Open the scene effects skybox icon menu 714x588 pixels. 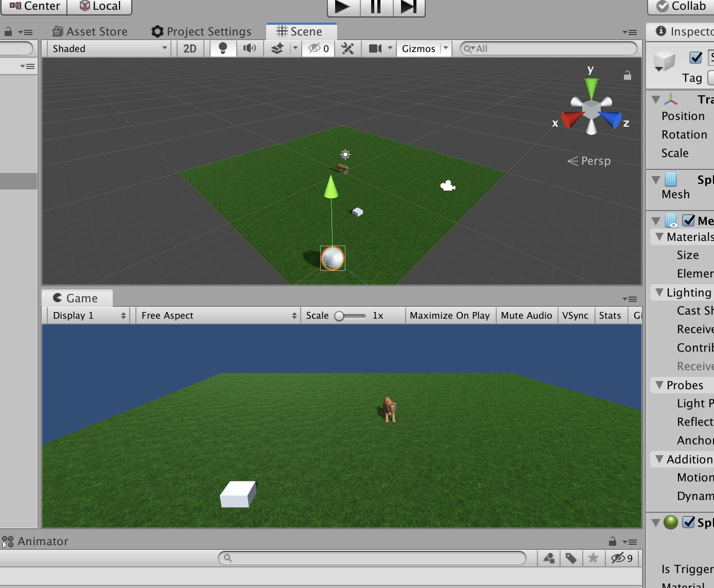pos(277,48)
